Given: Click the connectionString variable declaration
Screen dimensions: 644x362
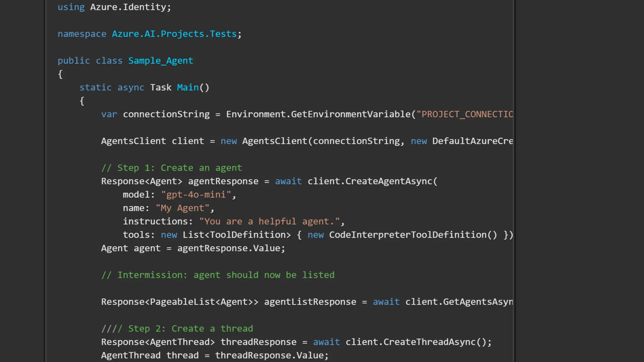Looking at the screenshot, I should pos(166,114).
